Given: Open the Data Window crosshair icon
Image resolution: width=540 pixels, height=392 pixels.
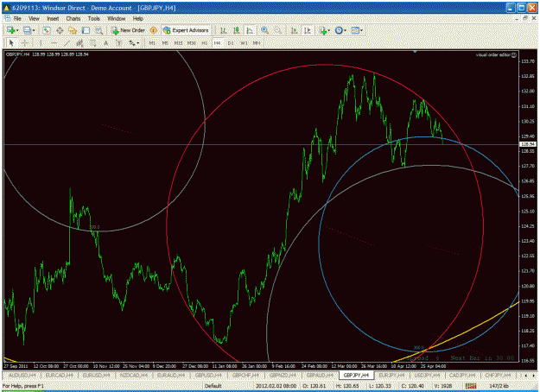Looking at the screenshot, I should [x=60, y=30].
